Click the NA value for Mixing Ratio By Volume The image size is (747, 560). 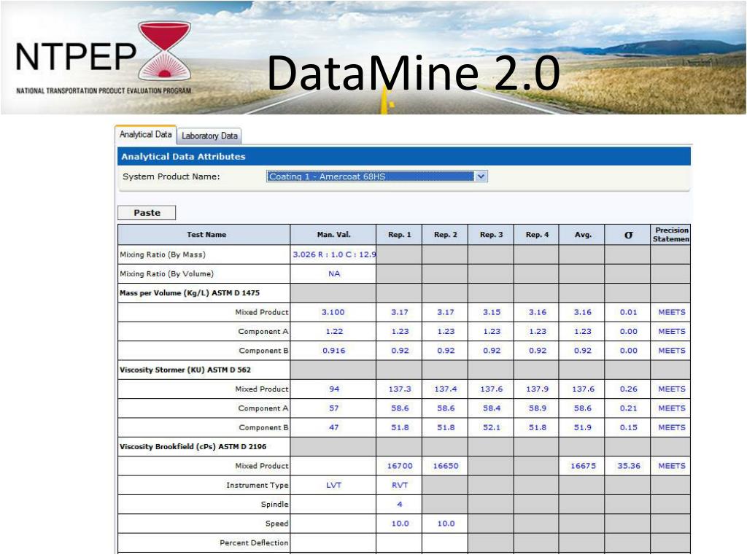tap(333, 274)
